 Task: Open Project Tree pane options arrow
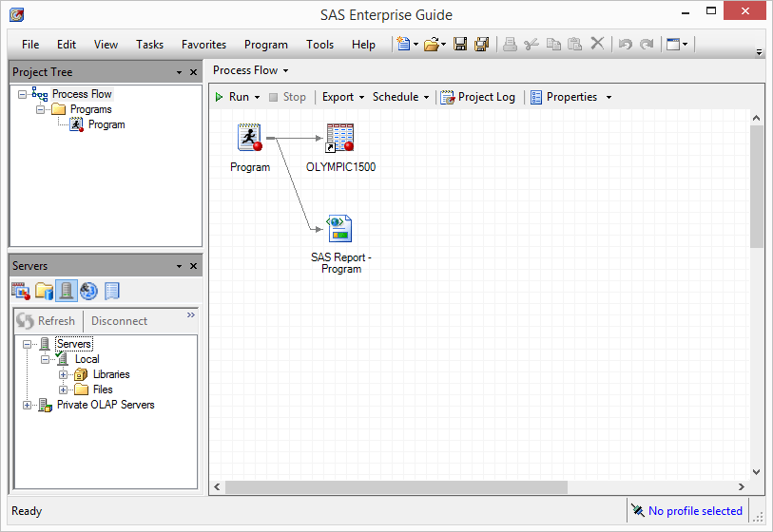point(179,72)
